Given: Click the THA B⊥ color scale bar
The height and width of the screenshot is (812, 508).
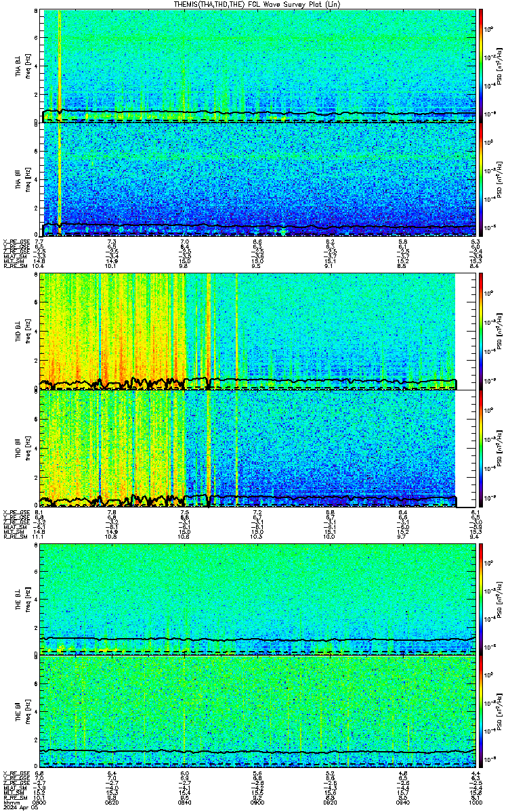Looking at the screenshot, I should click(x=481, y=66).
